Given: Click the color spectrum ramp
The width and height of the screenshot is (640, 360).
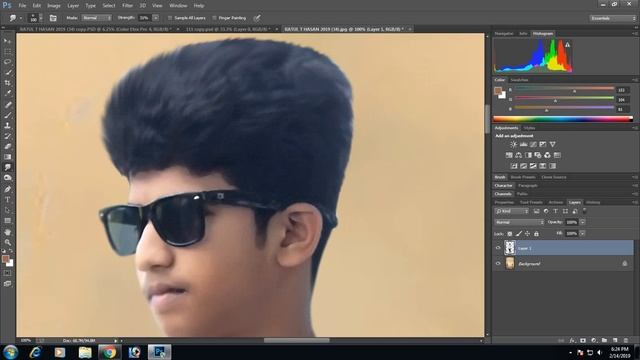Looking at the screenshot, I should (x=563, y=119).
